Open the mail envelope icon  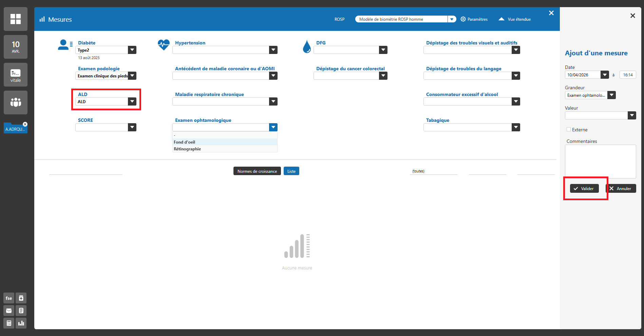pos(9,311)
